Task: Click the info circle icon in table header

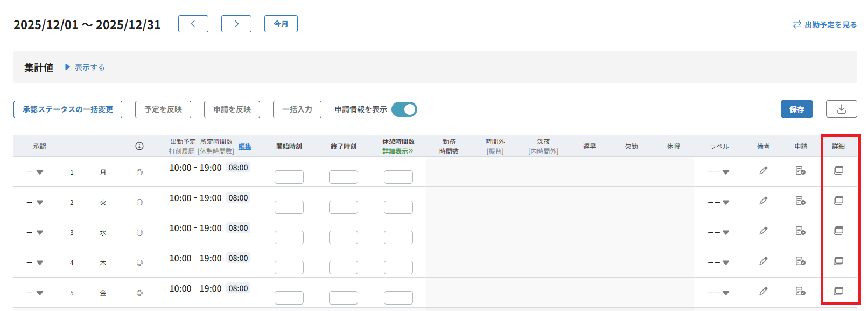Action: pyautogui.click(x=139, y=146)
